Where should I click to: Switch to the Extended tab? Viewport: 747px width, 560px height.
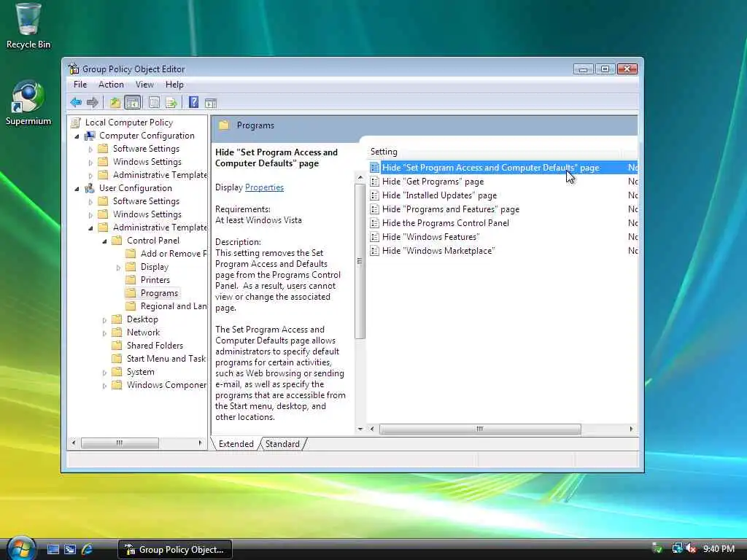coord(236,444)
